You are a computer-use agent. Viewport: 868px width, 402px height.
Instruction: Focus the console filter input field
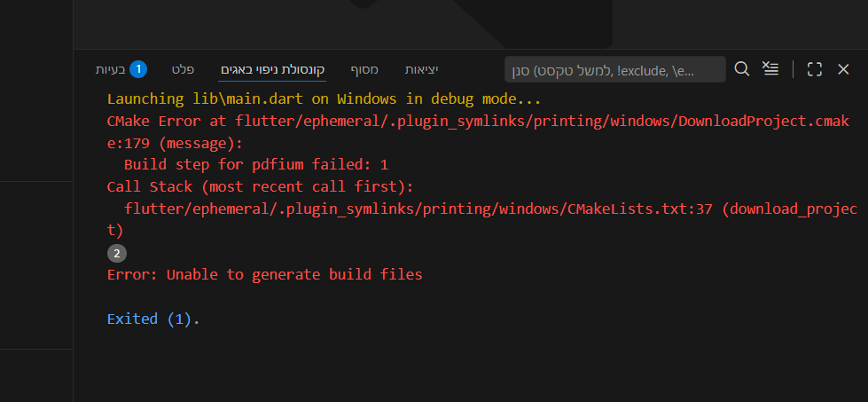614,69
